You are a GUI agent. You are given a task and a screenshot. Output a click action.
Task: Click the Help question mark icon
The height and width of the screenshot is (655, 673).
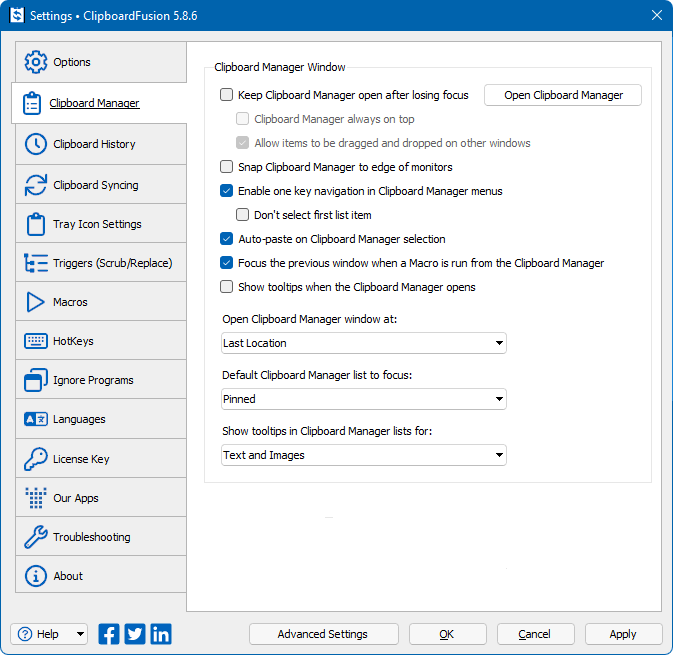[x=25, y=634]
